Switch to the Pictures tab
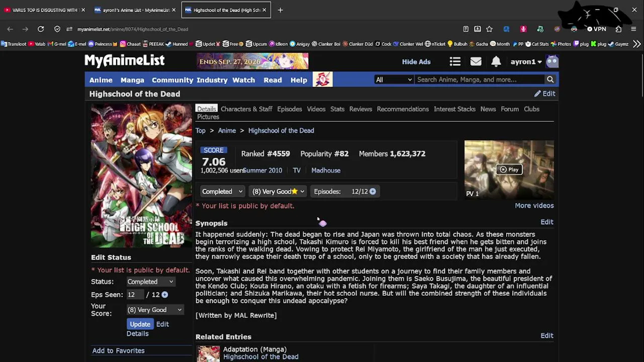This screenshot has width=644, height=362. click(x=208, y=117)
